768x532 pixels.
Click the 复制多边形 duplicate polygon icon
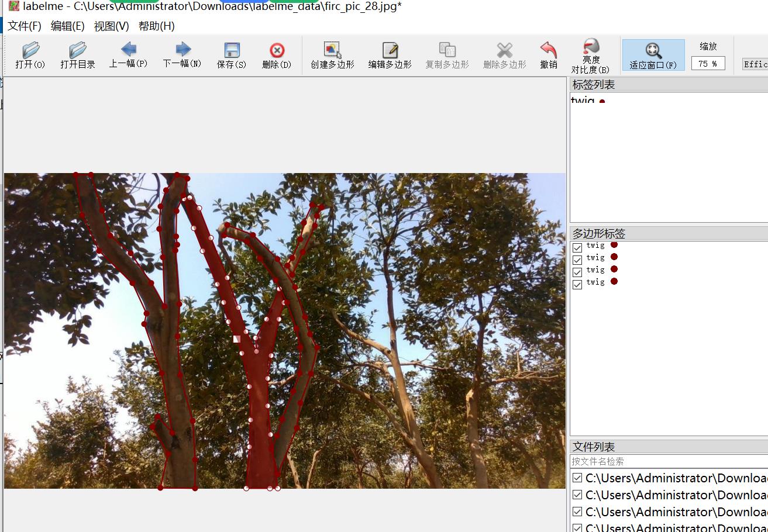tap(447, 50)
